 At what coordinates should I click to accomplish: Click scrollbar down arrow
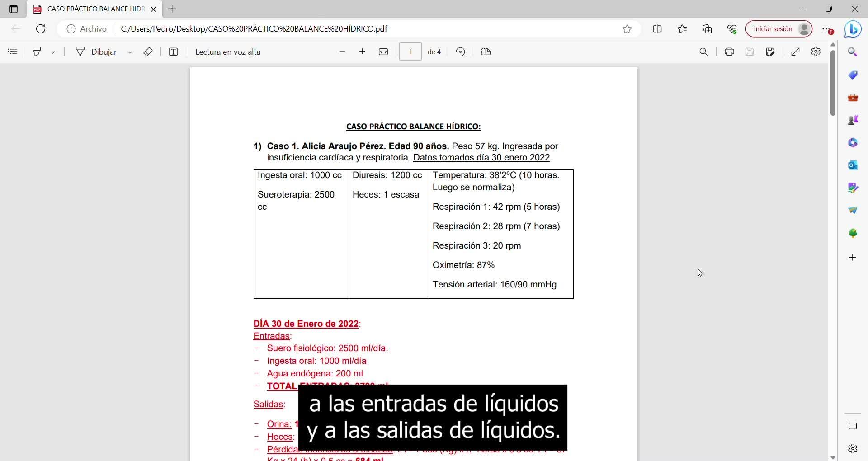pos(833,457)
